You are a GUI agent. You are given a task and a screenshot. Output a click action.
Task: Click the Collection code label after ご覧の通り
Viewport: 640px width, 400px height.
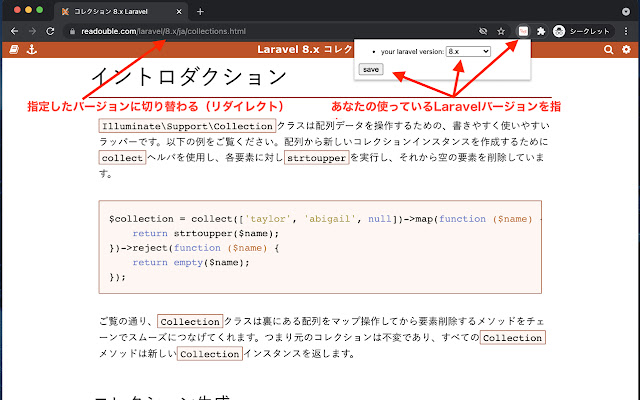(190, 321)
